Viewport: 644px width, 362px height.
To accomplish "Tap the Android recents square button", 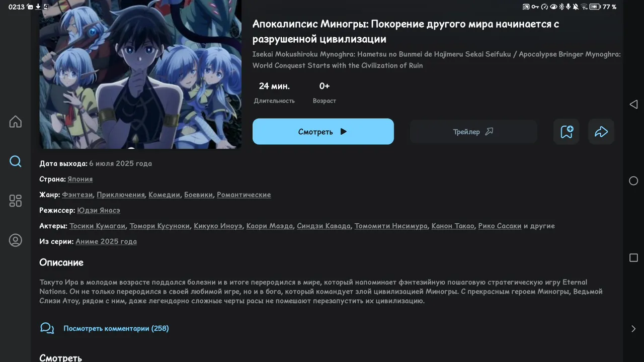I will click(633, 257).
